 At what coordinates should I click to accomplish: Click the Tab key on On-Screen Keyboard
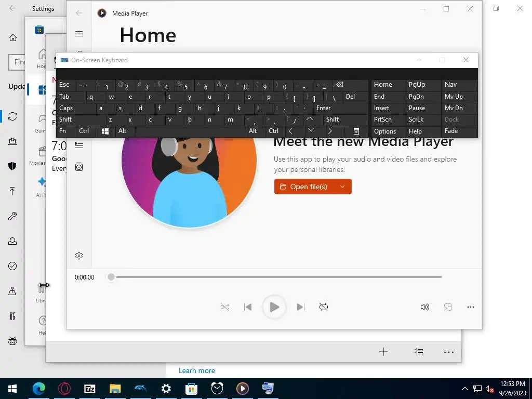pos(71,97)
